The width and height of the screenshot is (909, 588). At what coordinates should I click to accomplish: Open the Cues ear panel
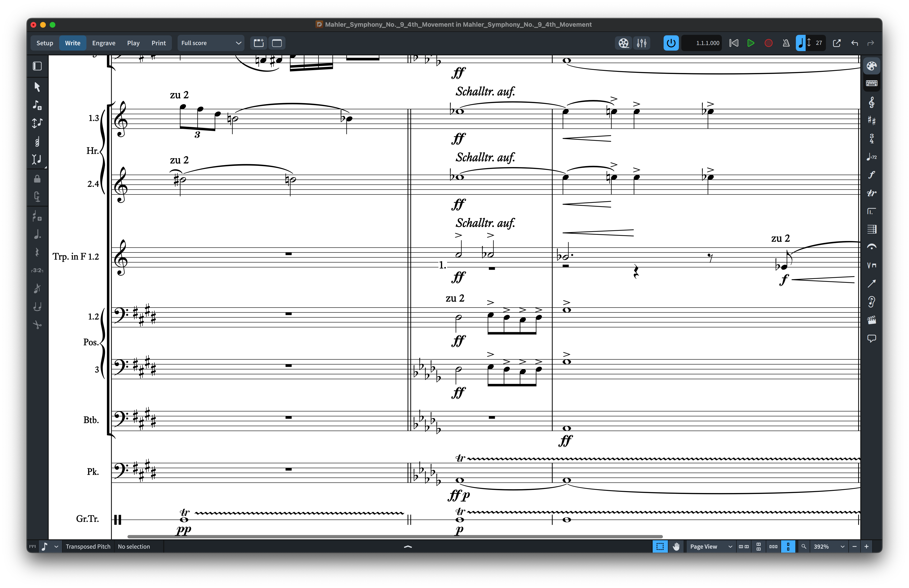(x=872, y=302)
